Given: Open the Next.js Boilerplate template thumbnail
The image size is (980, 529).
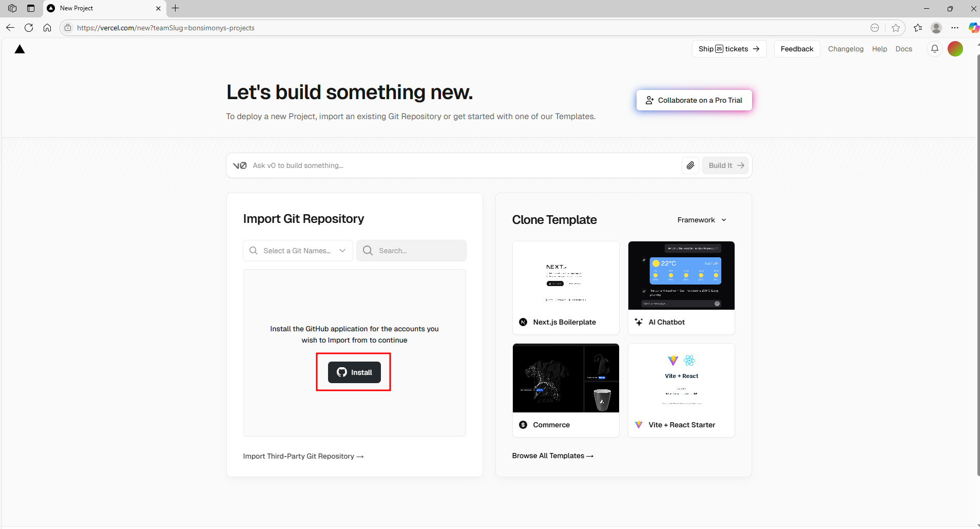Looking at the screenshot, I should pyautogui.click(x=566, y=275).
